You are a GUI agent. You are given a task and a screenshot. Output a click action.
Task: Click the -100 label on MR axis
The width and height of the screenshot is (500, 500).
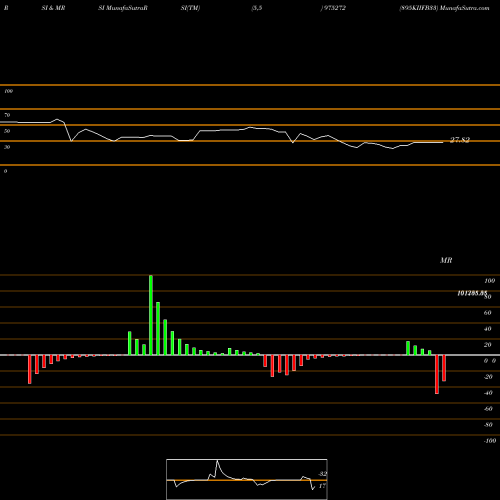(490, 441)
